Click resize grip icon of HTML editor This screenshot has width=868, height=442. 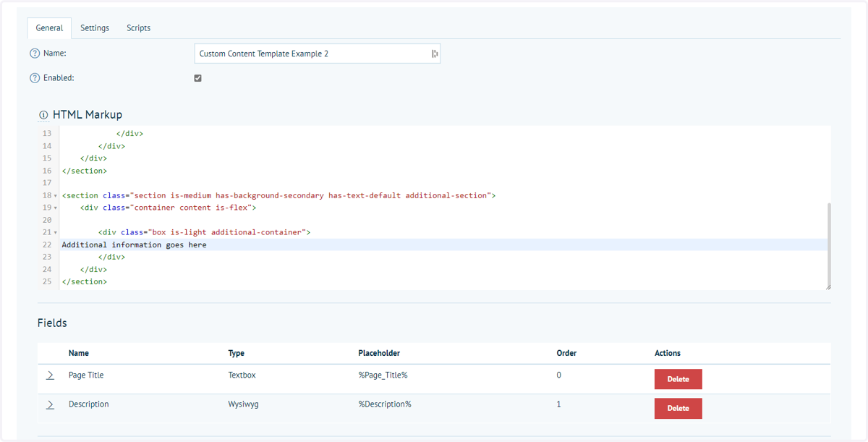[828, 286]
